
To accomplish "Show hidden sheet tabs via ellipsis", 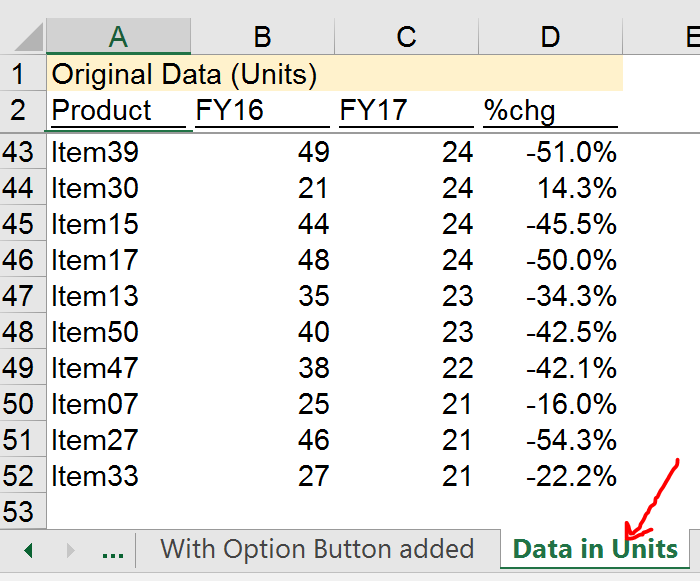I will (x=113, y=550).
